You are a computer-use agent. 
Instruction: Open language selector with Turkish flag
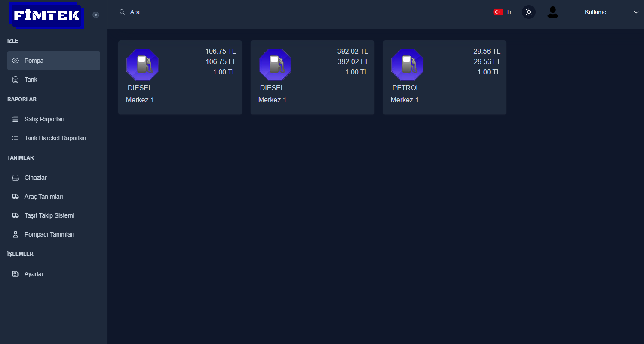coord(502,12)
